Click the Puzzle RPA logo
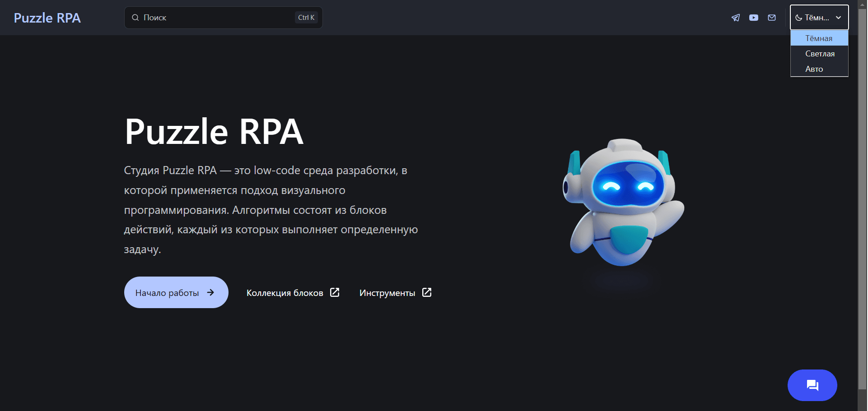This screenshot has width=868, height=411. point(47,18)
